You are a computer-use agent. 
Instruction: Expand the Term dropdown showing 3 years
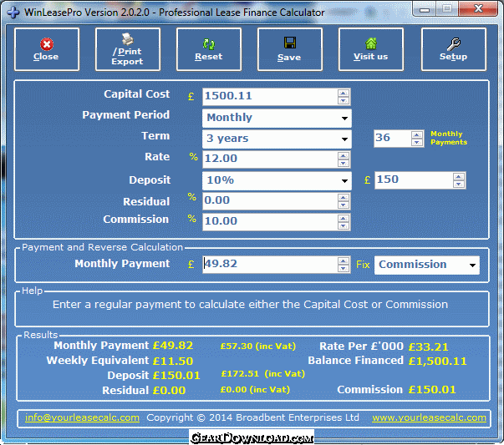click(x=277, y=139)
